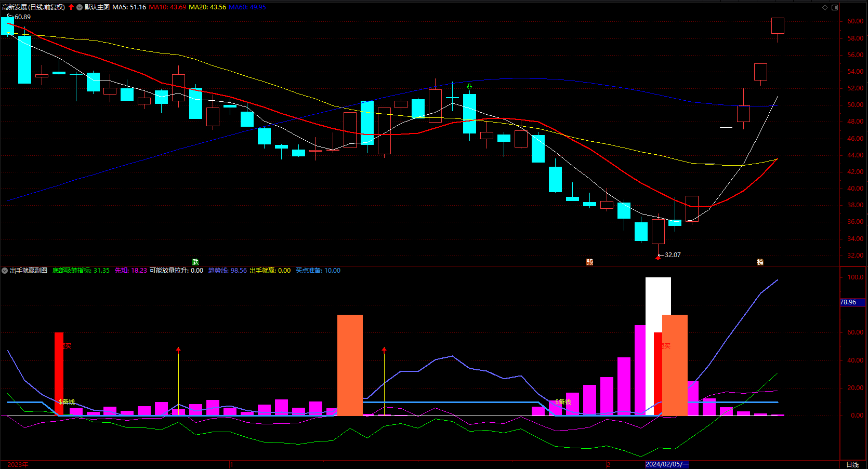Click the 出手就赢副图 label

pos(29,271)
